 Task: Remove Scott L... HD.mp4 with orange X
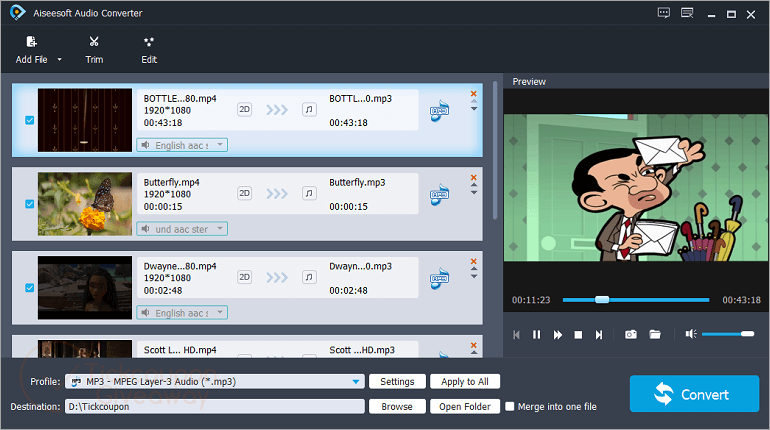point(473,345)
